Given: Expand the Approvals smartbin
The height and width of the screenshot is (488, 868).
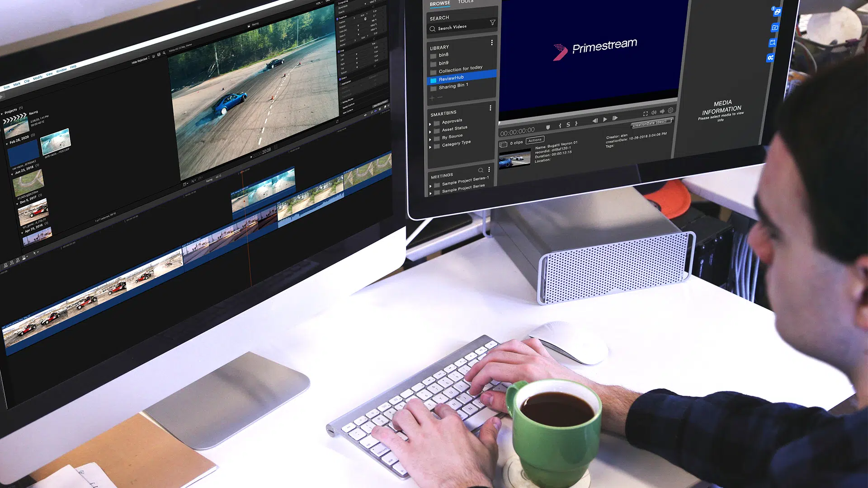Looking at the screenshot, I should click(430, 124).
